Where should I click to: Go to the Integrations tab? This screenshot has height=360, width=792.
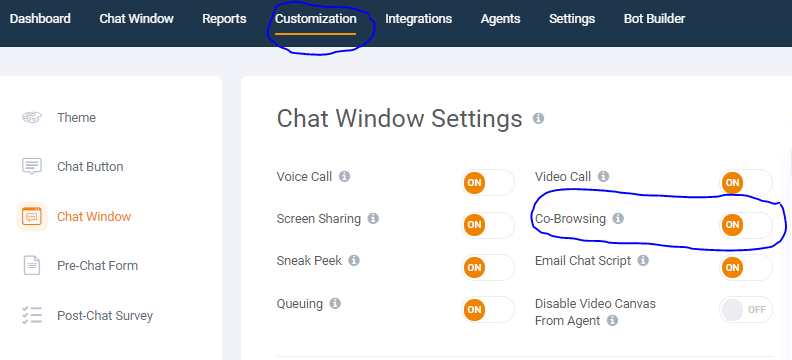point(418,19)
